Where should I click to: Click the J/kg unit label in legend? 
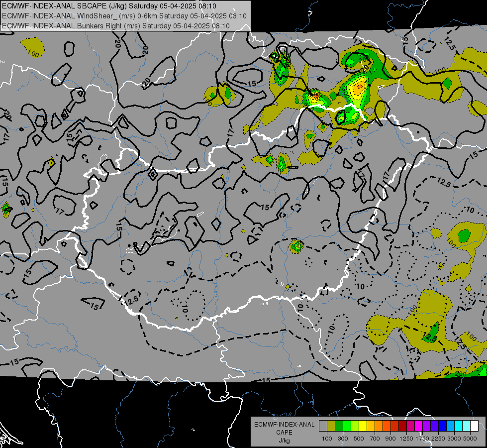tap(284, 441)
